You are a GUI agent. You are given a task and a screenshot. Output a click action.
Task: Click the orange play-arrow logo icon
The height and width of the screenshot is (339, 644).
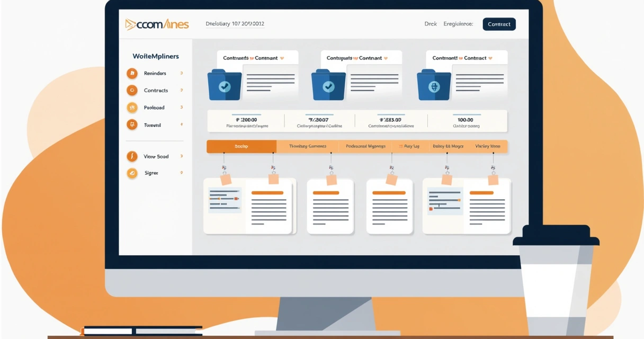[130, 24]
